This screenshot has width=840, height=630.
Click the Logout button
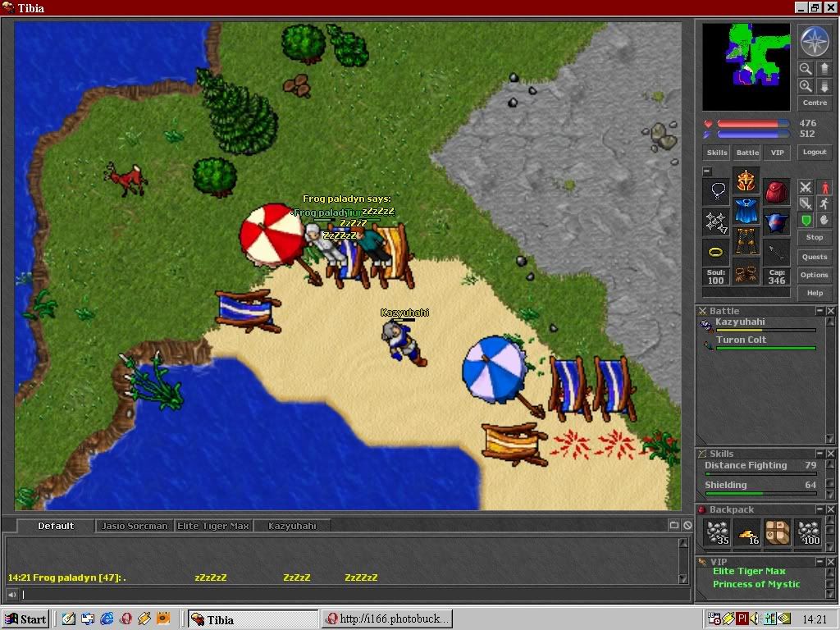815,152
